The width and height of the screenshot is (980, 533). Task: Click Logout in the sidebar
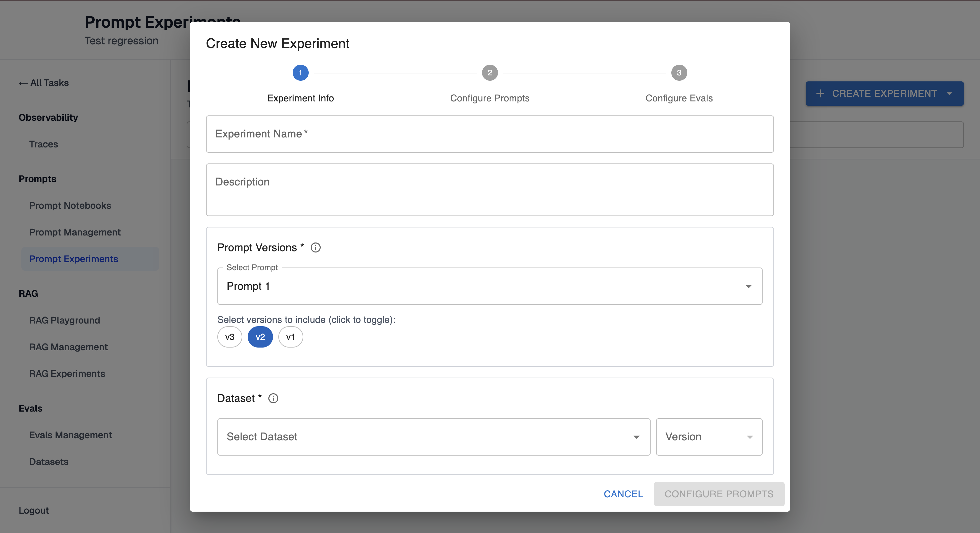tap(33, 510)
